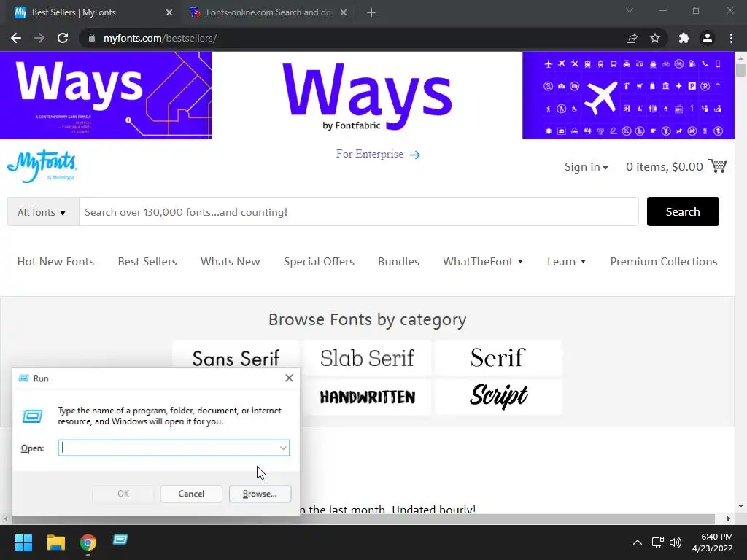Image resolution: width=747 pixels, height=560 pixels.
Task: Open the network status tray icon
Action: coord(658,542)
